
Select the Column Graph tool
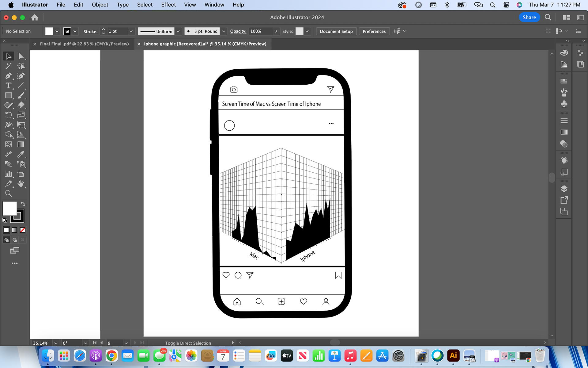coord(8,174)
